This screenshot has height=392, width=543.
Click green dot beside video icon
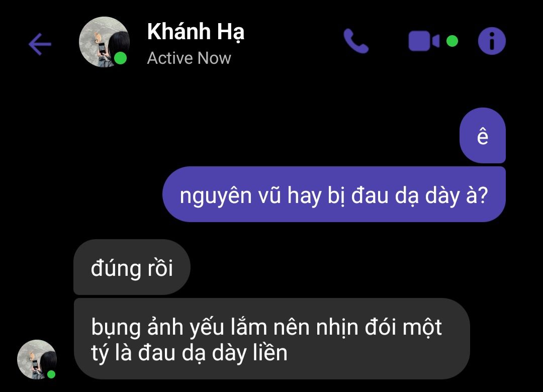pyautogui.click(x=452, y=41)
